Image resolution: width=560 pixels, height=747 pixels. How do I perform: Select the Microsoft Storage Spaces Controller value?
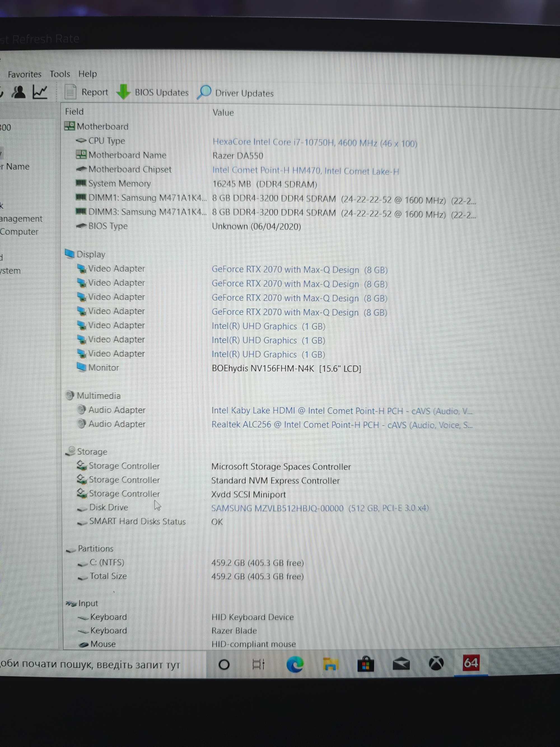pyautogui.click(x=281, y=466)
